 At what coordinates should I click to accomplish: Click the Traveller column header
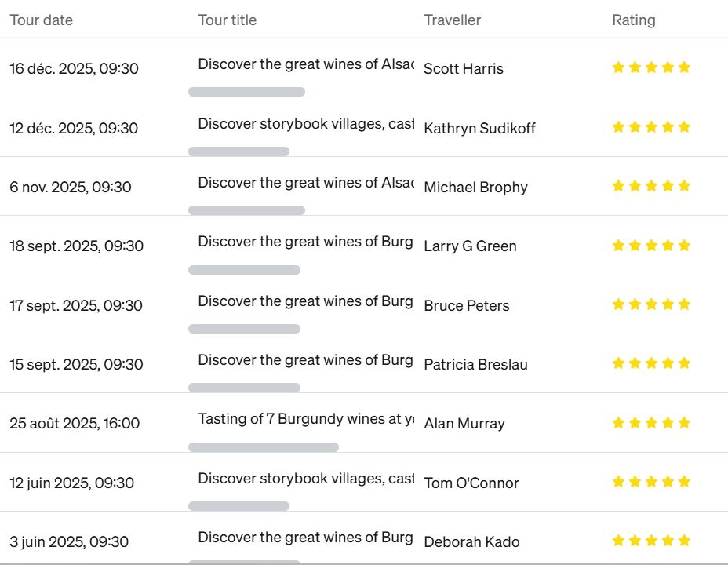click(453, 20)
